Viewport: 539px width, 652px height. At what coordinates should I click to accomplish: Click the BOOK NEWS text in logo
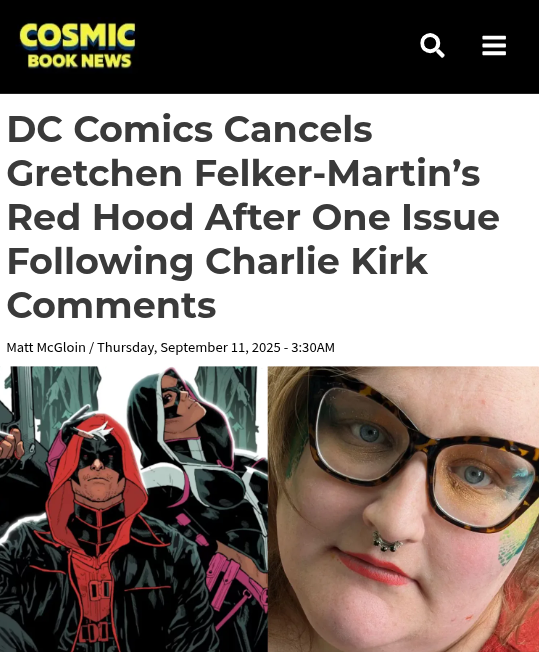pyautogui.click(x=79, y=61)
